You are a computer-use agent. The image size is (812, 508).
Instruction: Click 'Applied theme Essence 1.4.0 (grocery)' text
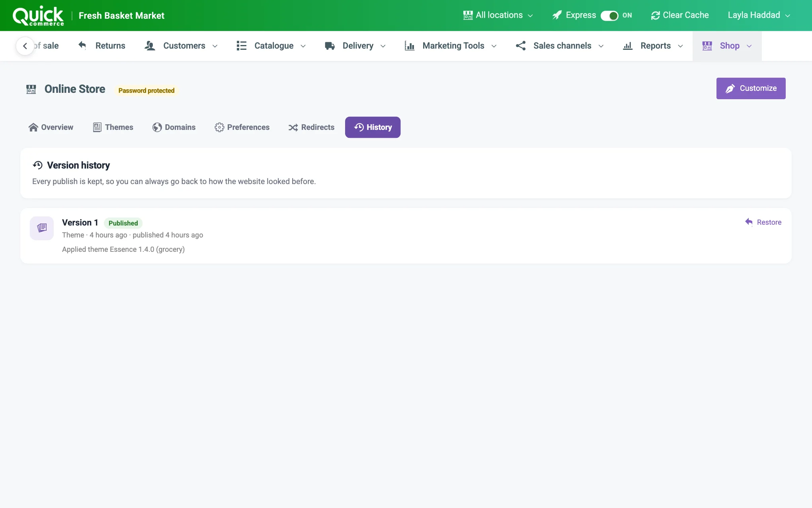(123, 249)
